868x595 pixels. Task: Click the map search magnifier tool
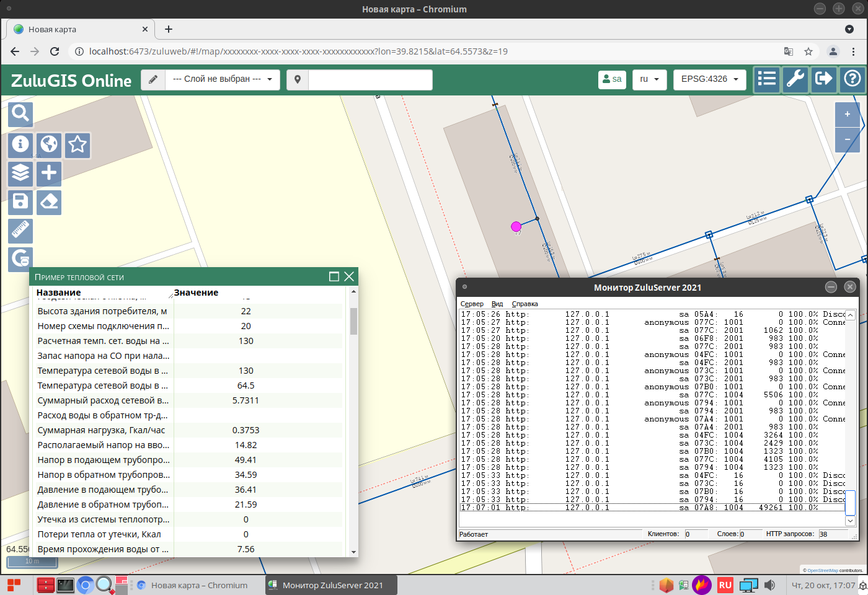click(20, 113)
